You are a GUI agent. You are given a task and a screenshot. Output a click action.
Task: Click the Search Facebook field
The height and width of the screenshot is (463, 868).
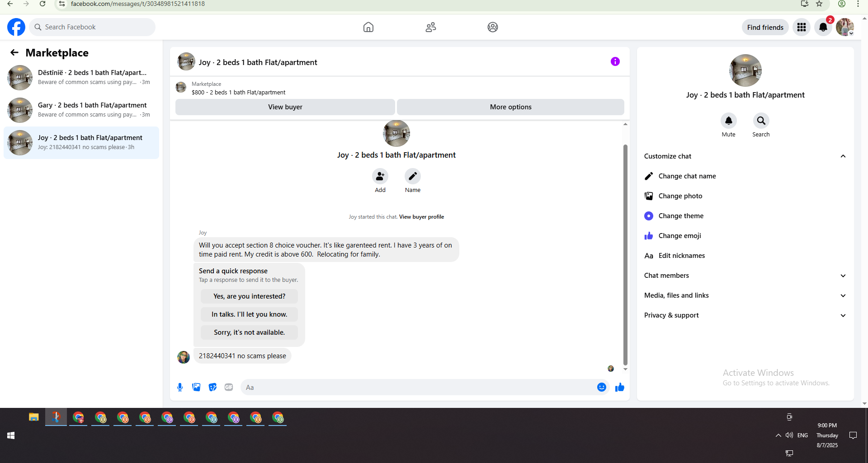[92, 27]
